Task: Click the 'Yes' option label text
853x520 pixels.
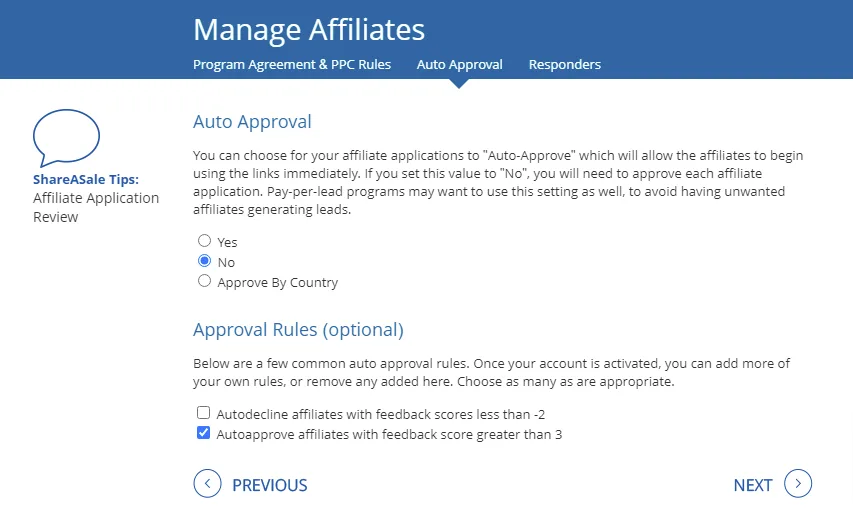Action: tap(227, 242)
